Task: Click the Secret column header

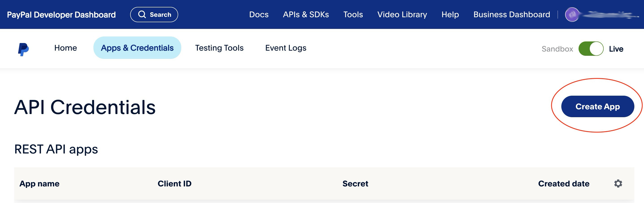Action: pyautogui.click(x=355, y=184)
